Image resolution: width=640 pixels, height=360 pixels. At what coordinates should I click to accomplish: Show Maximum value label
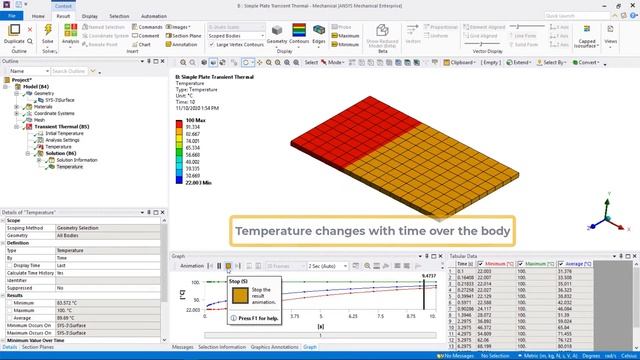345,36
